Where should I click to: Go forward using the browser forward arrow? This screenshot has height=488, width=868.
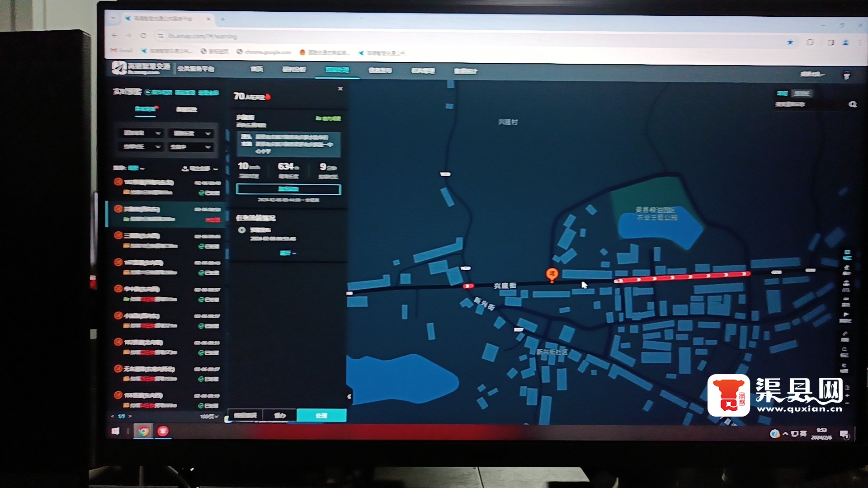pos(128,35)
